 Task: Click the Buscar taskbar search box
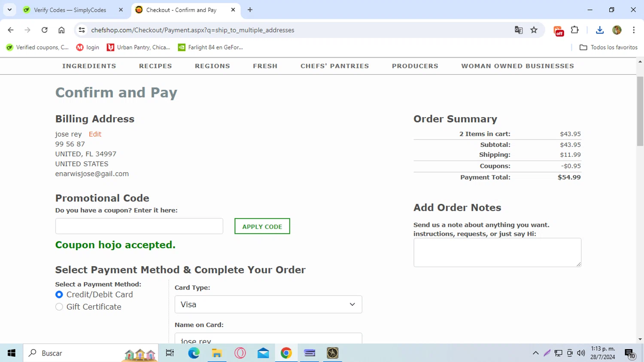pyautogui.click(x=91, y=353)
